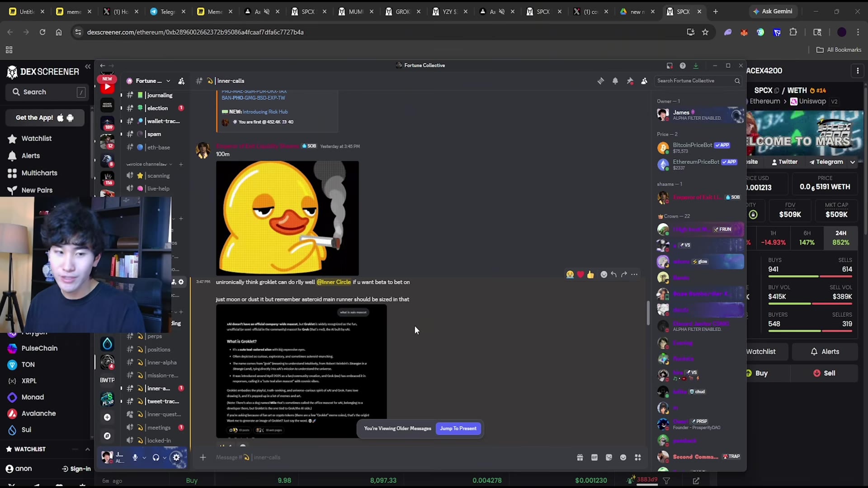Open the Telegram link in token panel
The height and width of the screenshot is (488, 868).
[x=826, y=162]
